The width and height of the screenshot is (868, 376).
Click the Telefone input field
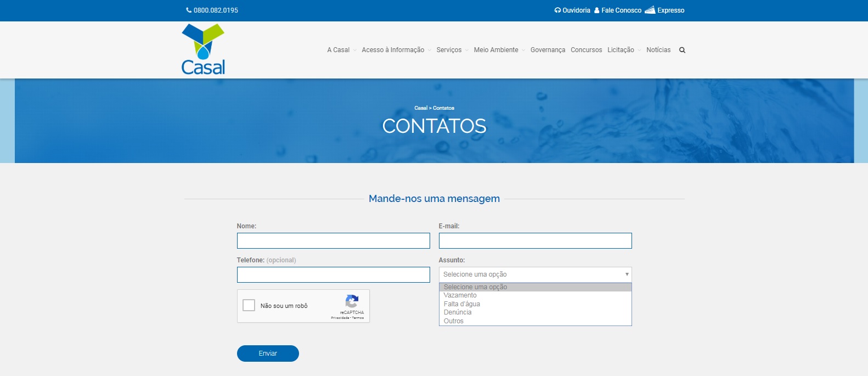[x=333, y=275]
